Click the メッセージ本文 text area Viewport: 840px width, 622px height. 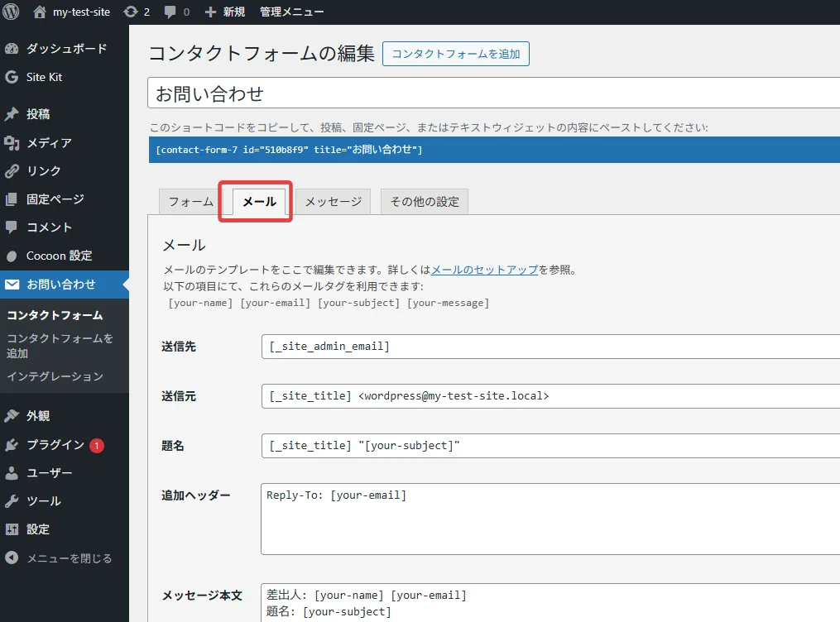(550, 603)
